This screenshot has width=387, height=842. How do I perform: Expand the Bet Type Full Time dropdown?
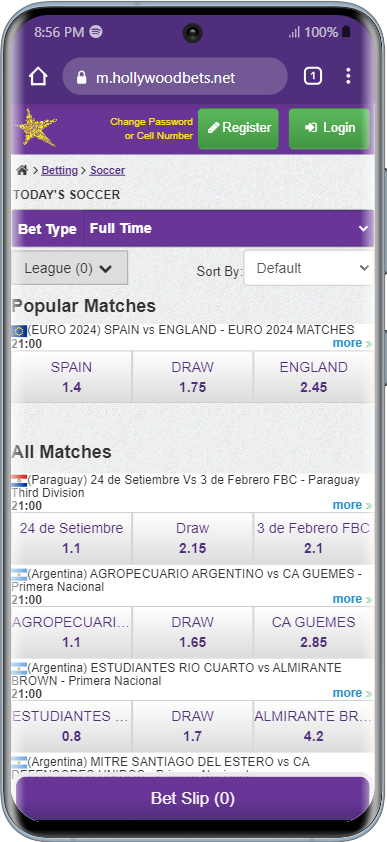coord(193,228)
